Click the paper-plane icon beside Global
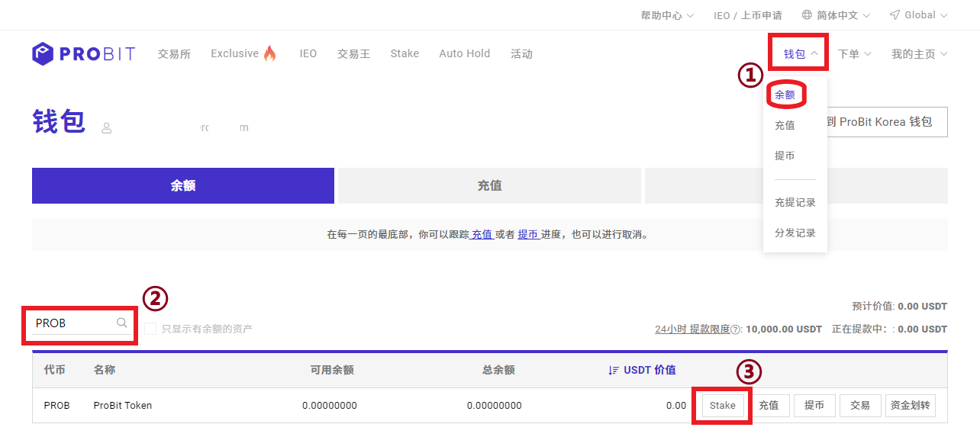980x437 pixels. coord(895,14)
